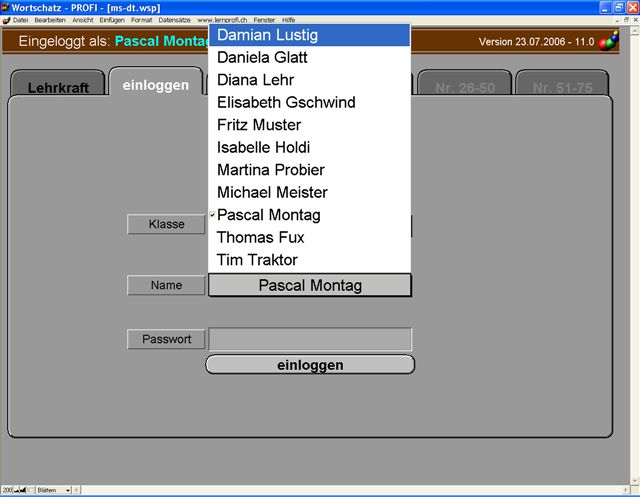Click the scroll-left arrow in horizontal scrollbar
The height and width of the screenshot is (497, 640).
coord(76,490)
